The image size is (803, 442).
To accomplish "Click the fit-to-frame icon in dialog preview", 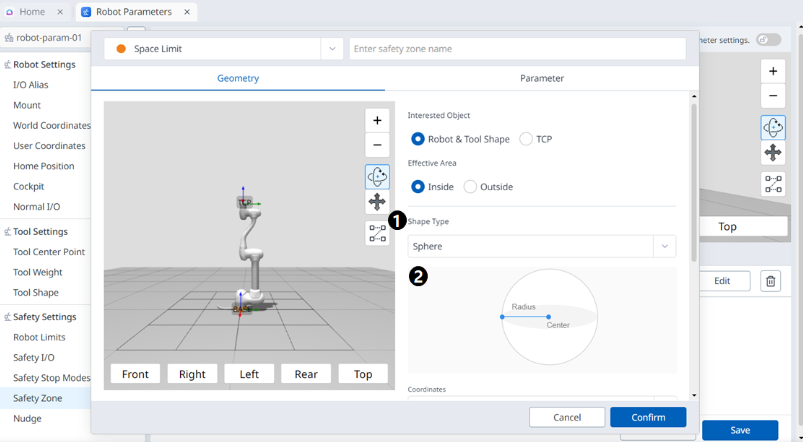I will click(377, 234).
